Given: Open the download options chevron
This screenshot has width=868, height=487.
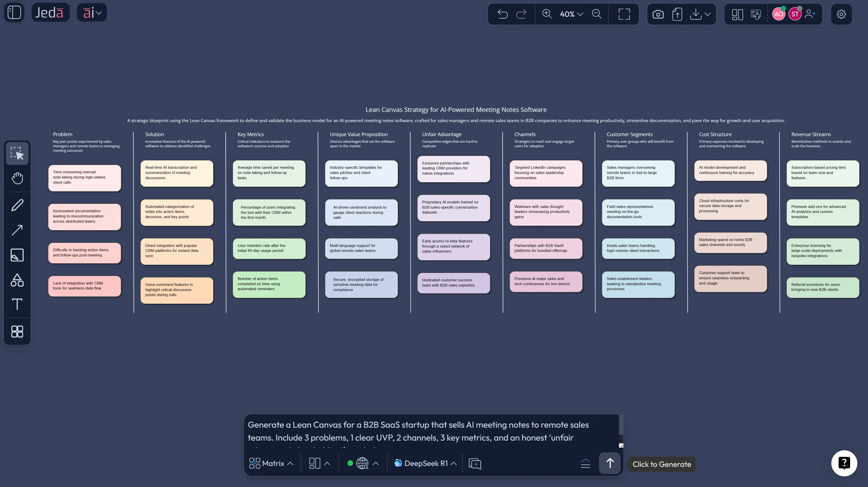Looking at the screenshot, I should click(708, 14).
